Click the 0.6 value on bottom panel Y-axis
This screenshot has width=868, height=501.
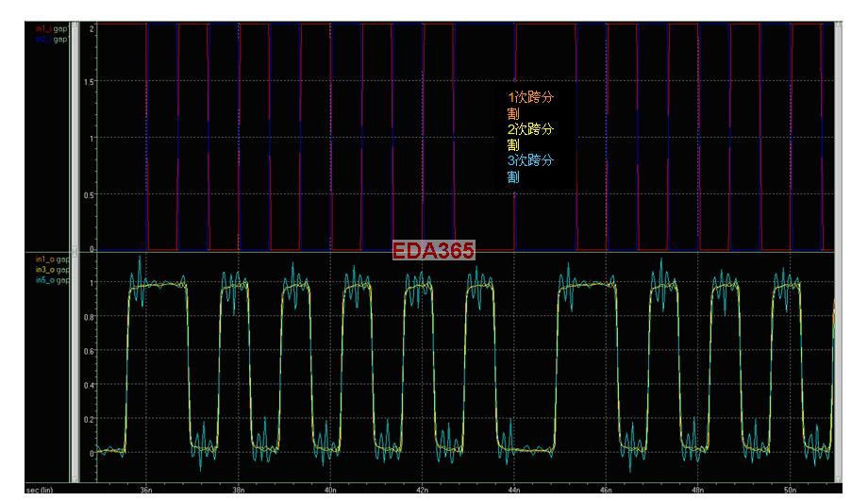coord(89,351)
